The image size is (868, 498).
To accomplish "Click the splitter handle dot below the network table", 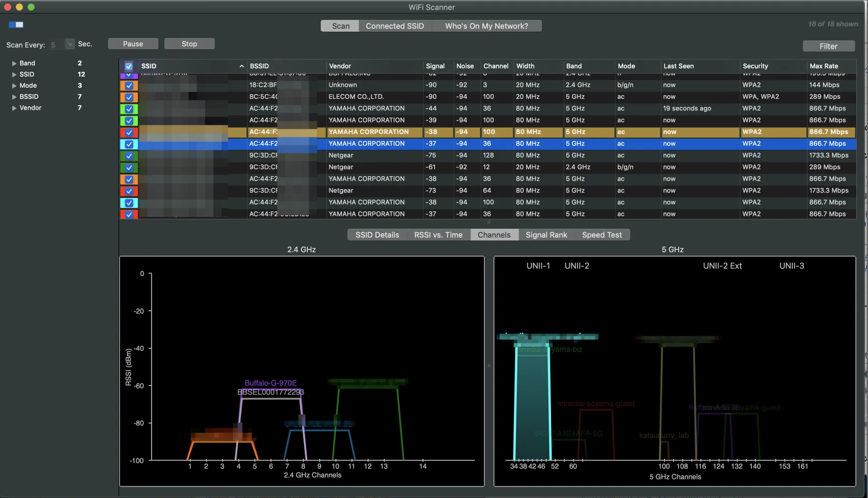I will coord(488,222).
